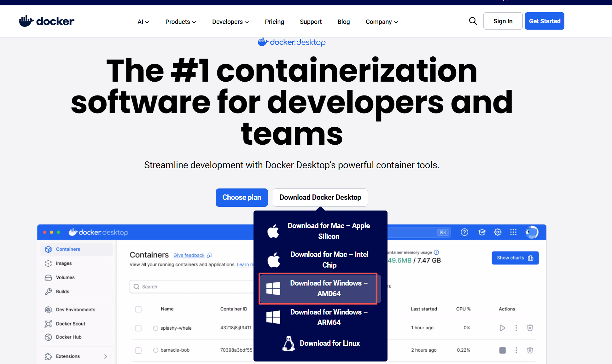
Task: Click the ⌘K search shortcut box
Action: click(443, 232)
